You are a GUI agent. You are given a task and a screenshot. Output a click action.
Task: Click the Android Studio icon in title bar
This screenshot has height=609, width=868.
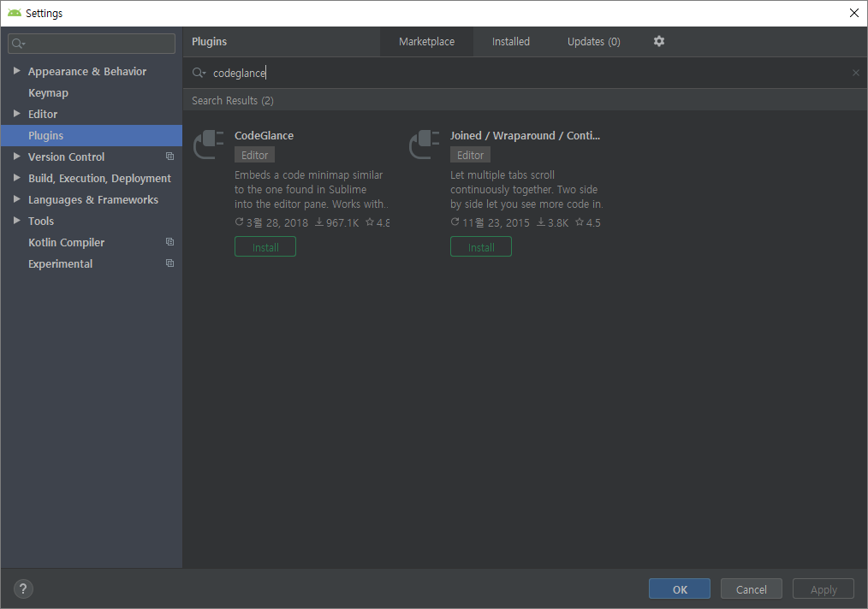coord(15,13)
